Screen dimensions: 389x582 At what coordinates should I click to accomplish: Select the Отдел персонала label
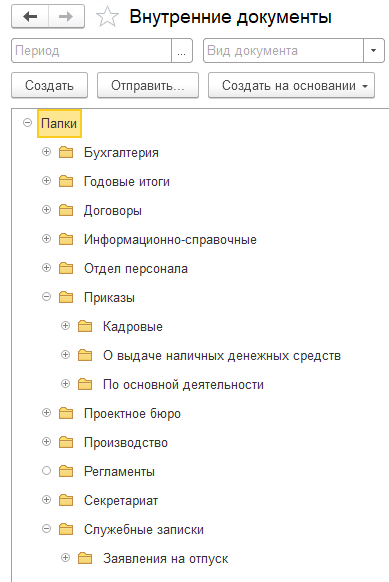[x=136, y=269]
